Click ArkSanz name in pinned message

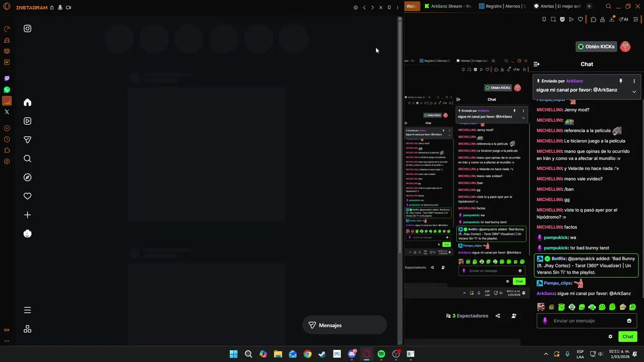click(x=575, y=81)
